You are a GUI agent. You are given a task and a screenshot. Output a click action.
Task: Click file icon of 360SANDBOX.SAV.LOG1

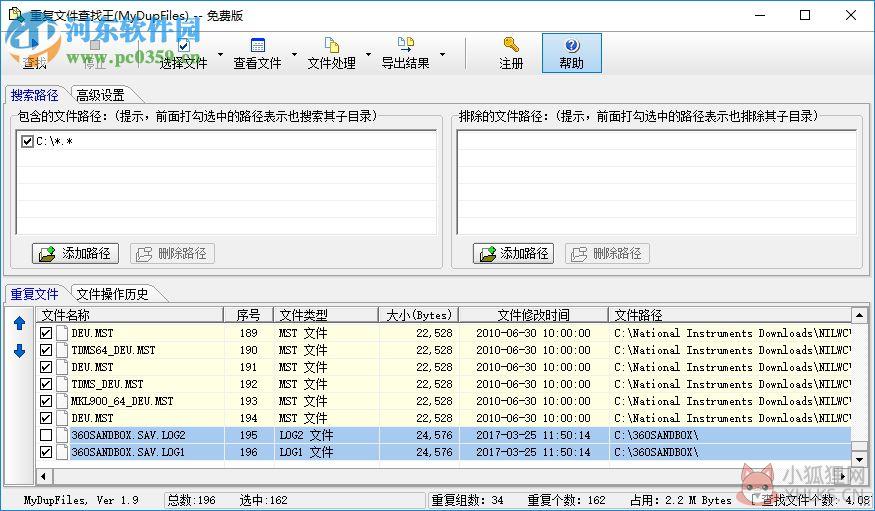pyautogui.click(x=62, y=452)
